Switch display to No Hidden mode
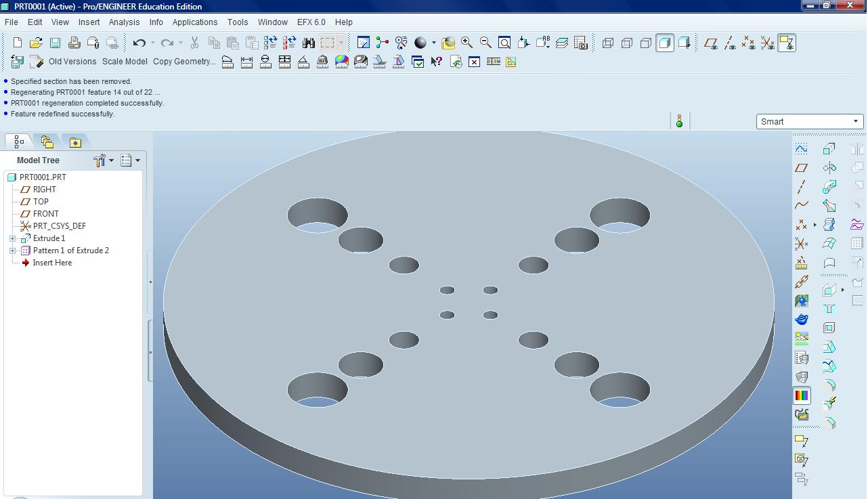 point(646,43)
